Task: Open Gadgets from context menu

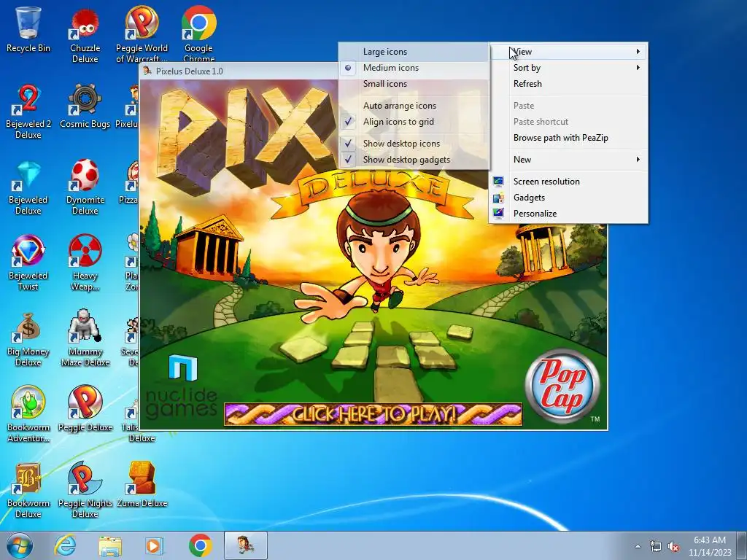Action: pyautogui.click(x=568, y=198)
